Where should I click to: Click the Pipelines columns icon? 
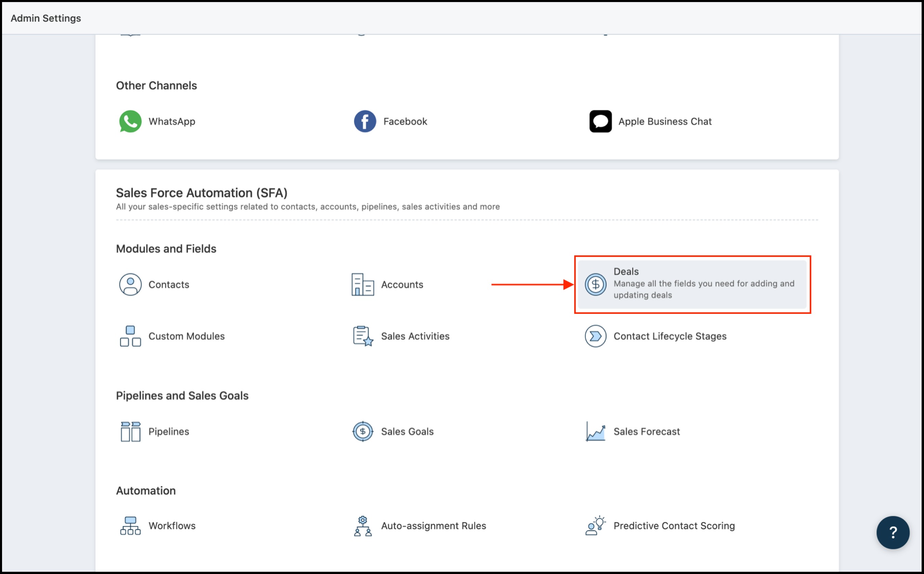click(130, 432)
